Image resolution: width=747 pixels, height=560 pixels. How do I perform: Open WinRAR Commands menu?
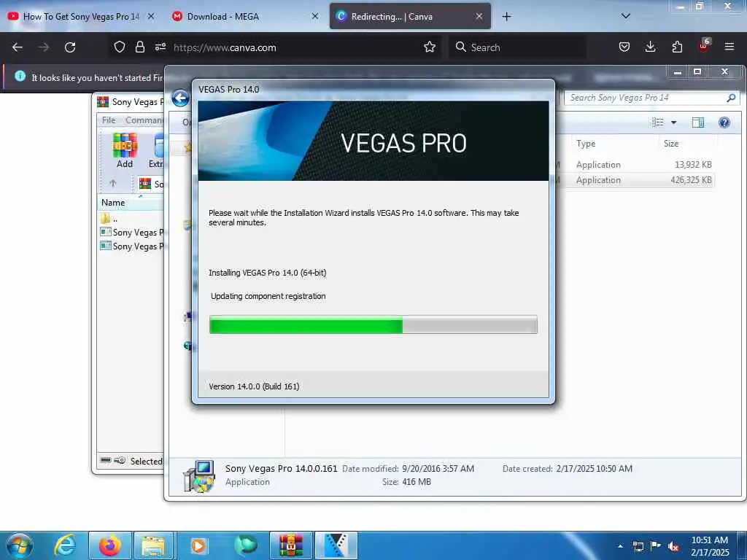point(144,120)
